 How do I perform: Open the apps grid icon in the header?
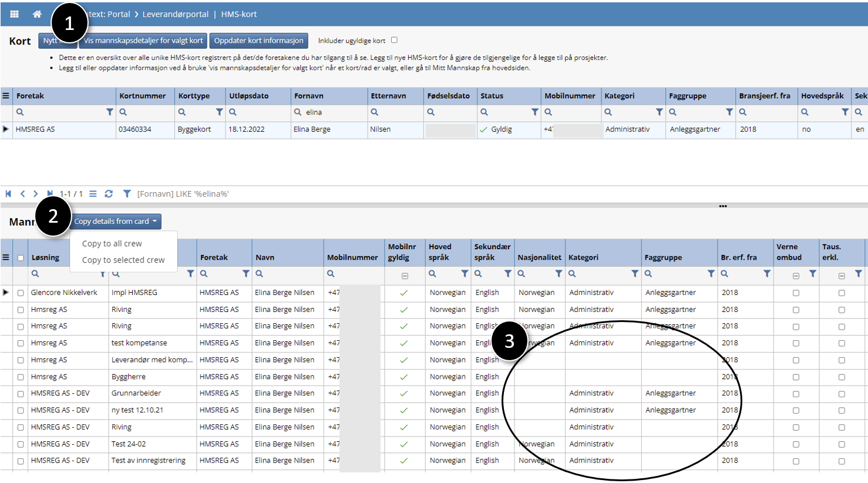click(x=14, y=14)
